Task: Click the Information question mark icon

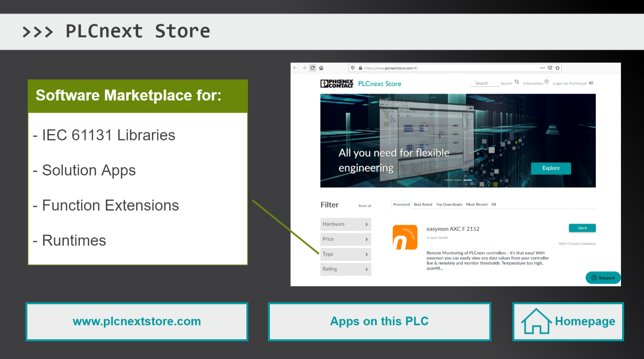Action: (x=547, y=82)
